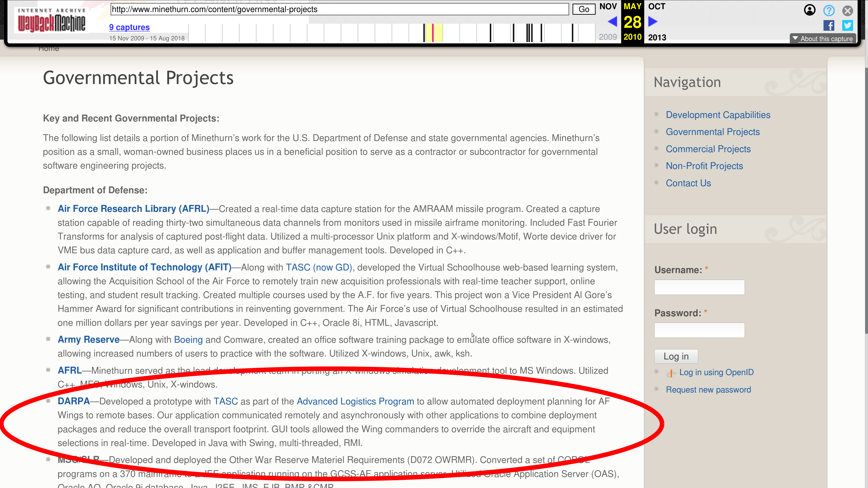The image size is (868, 488).
Task: Follow the Request new password link
Action: coord(708,390)
